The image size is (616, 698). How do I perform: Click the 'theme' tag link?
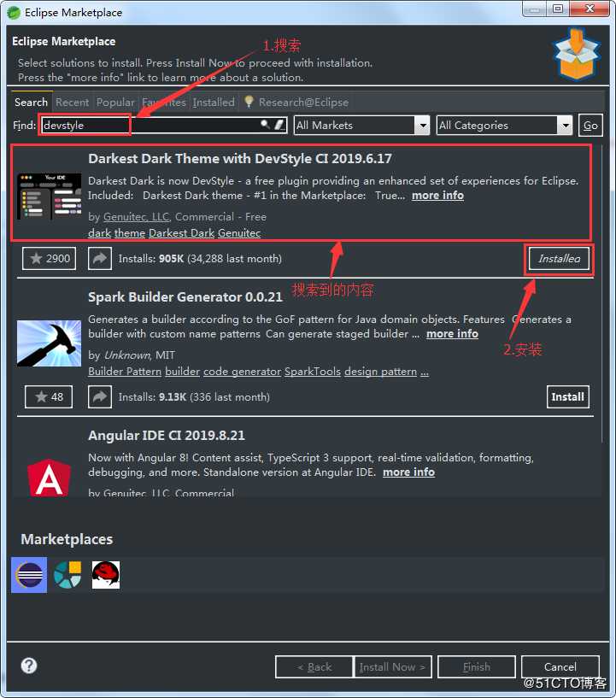pyautogui.click(x=130, y=233)
